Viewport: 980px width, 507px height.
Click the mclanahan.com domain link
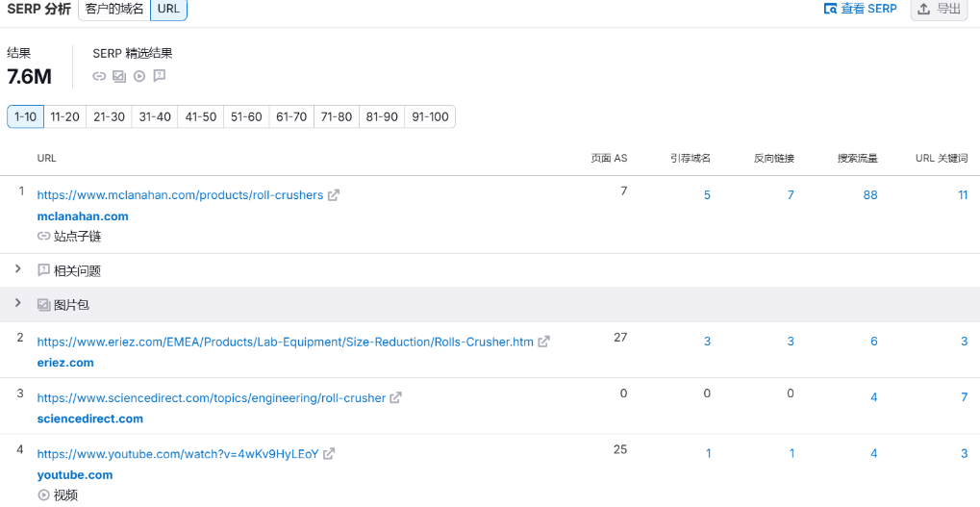click(x=83, y=216)
